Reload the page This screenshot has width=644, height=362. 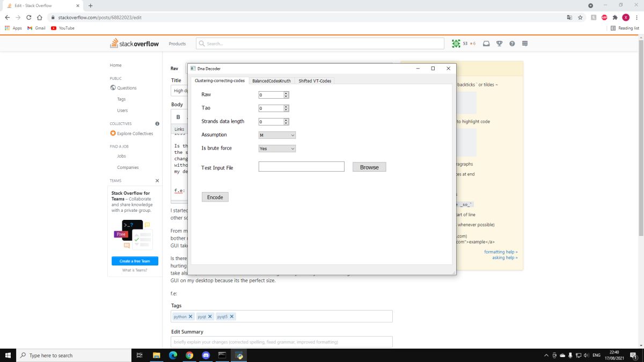pos(29,17)
